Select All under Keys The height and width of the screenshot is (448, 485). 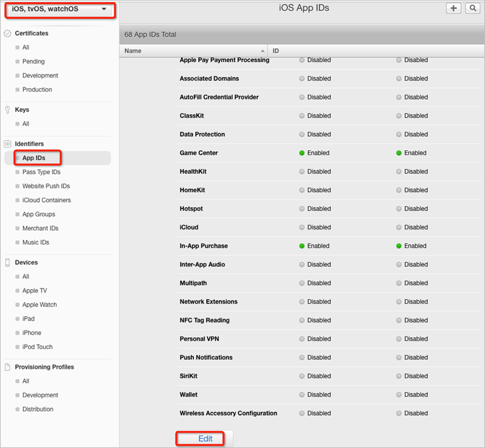[25, 124]
